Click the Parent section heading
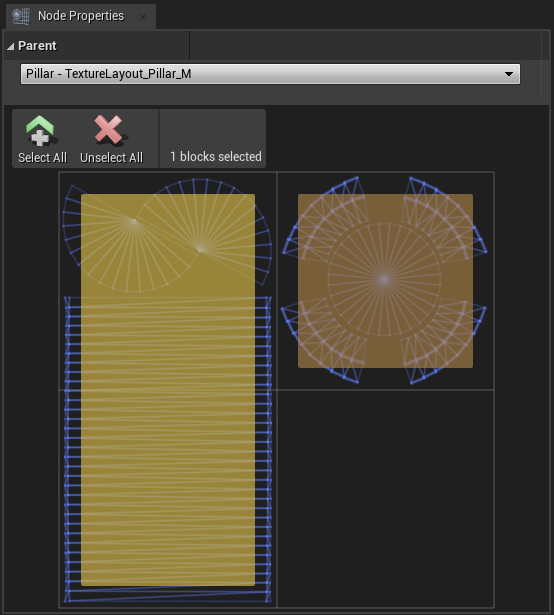This screenshot has height=615, width=554. point(37,46)
